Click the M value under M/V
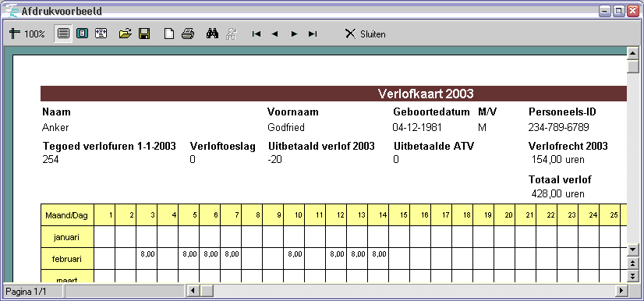This screenshot has height=301, width=644. (482, 127)
